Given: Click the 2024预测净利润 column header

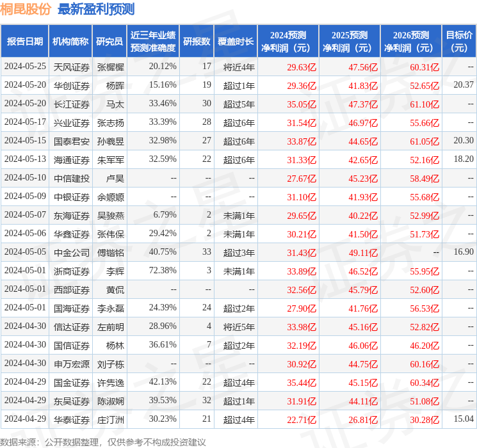Looking at the screenshot, I should coord(288,42).
